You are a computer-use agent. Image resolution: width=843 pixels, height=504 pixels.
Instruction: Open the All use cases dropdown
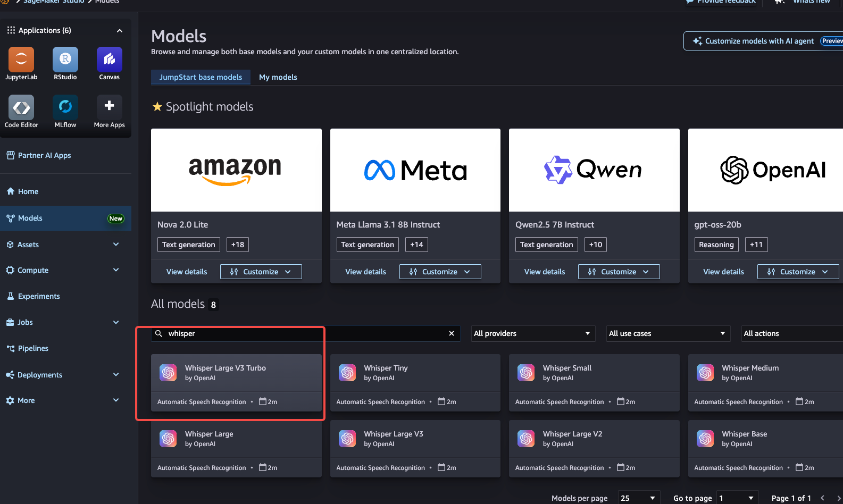[667, 333]
